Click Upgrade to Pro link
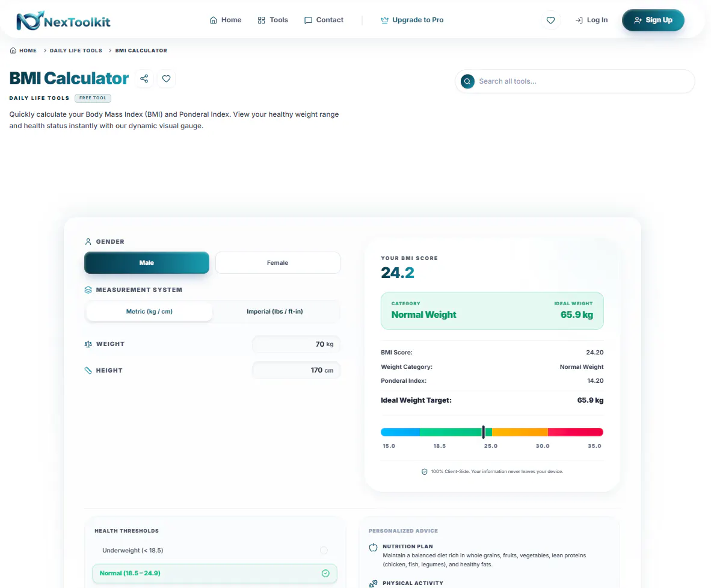Viewport: 711px width, 588px height. coord(412,20)
